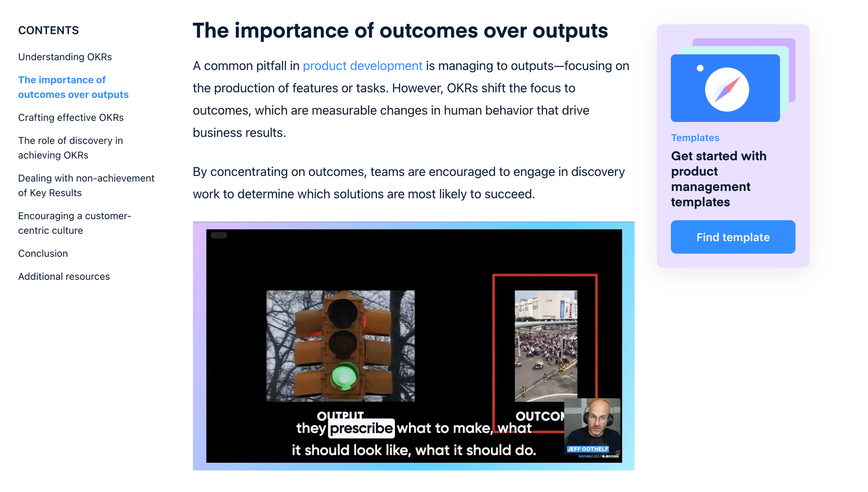Screen dimensions: 868x492
Task: Select 'Conclusion' from table of contents
Action: [x=43, y=253]
